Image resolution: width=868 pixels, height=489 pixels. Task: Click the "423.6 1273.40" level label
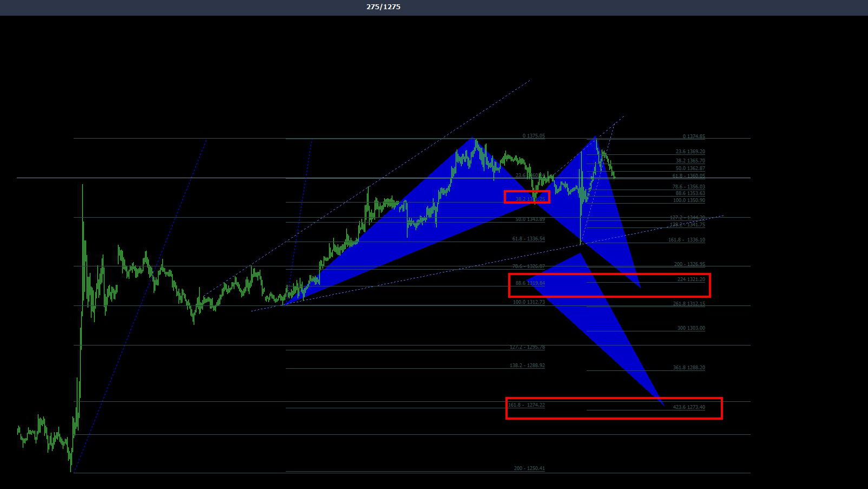(689, 407)
